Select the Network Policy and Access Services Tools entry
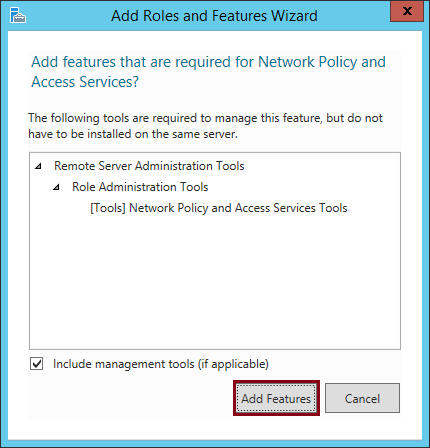 (x=219, y=208)
